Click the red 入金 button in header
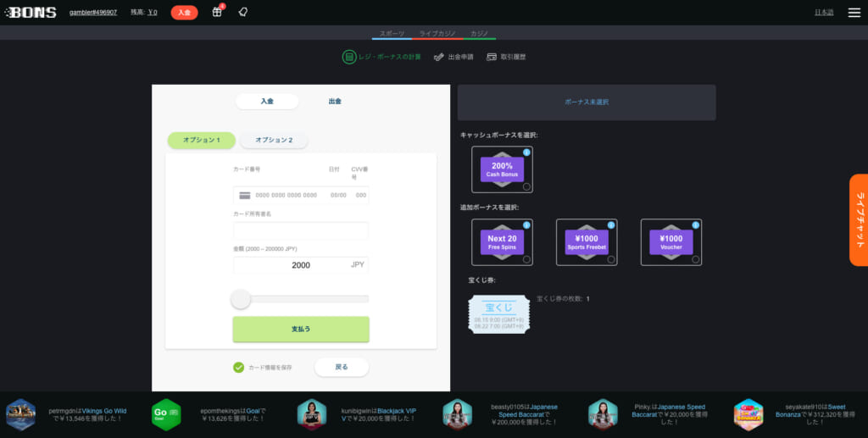The image size is (868, 438). pos(184,12)
